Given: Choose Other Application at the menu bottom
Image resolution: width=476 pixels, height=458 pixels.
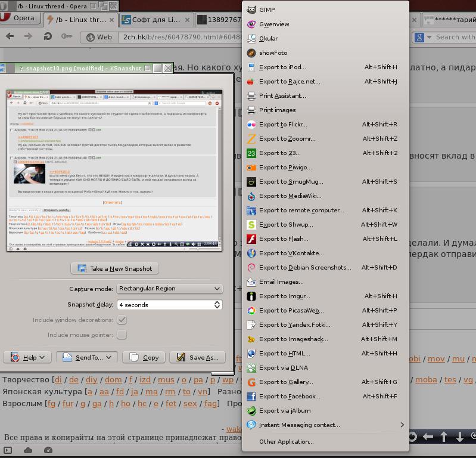Looking at the screenshot, I should click(325, 441).
